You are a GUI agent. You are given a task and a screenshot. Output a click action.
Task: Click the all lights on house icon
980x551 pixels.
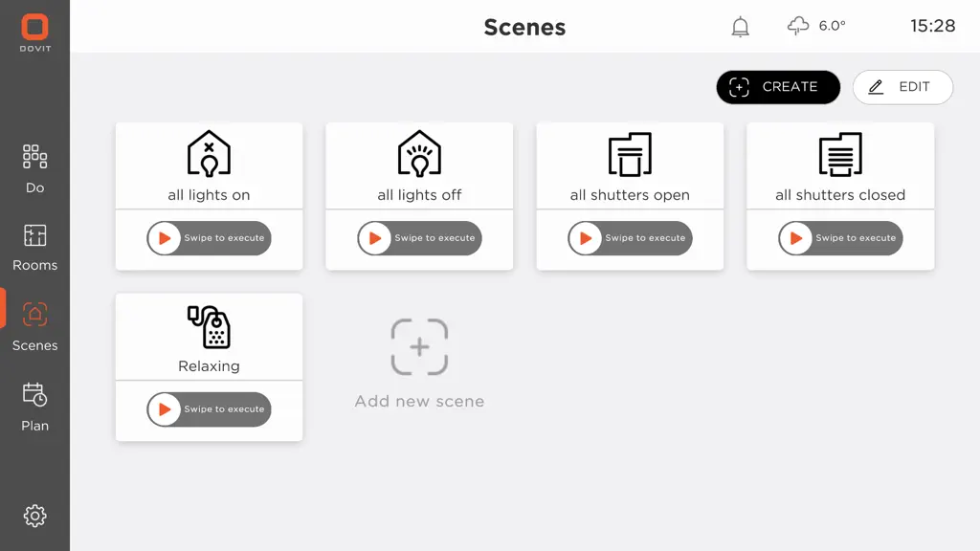tap(209, 154)
